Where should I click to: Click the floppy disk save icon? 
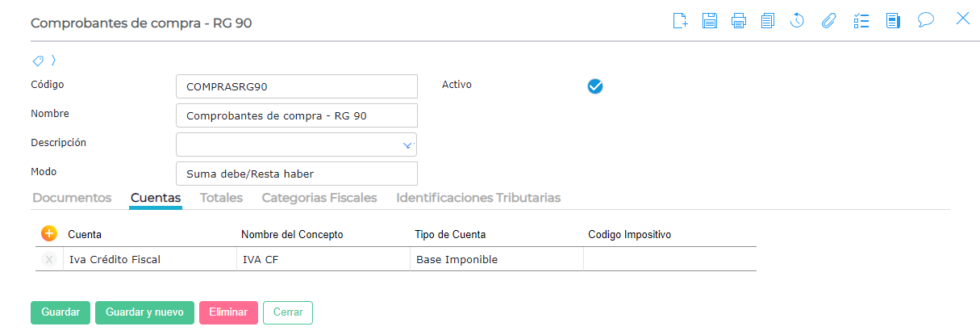(x=709, y=21)
